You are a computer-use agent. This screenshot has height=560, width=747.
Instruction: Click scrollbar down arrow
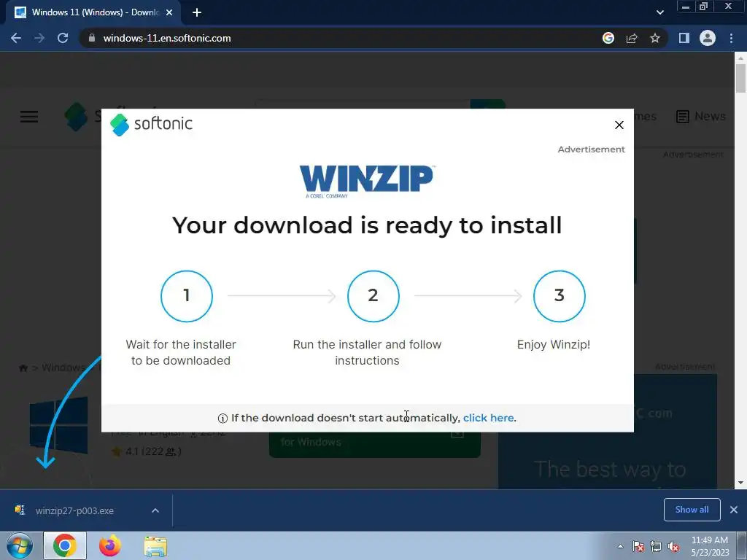pyautogui.click(x=740, y=483)
